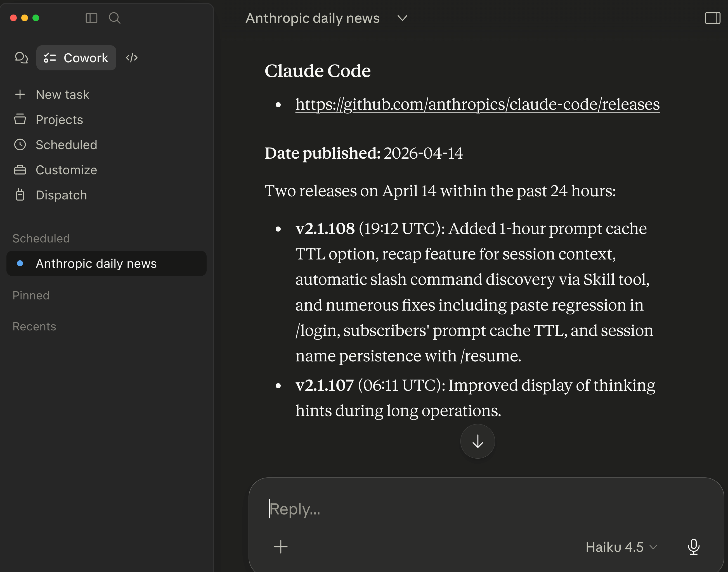Switch to the Chat mode icon
The image size is (728, 572).
[x=21, y=58]
